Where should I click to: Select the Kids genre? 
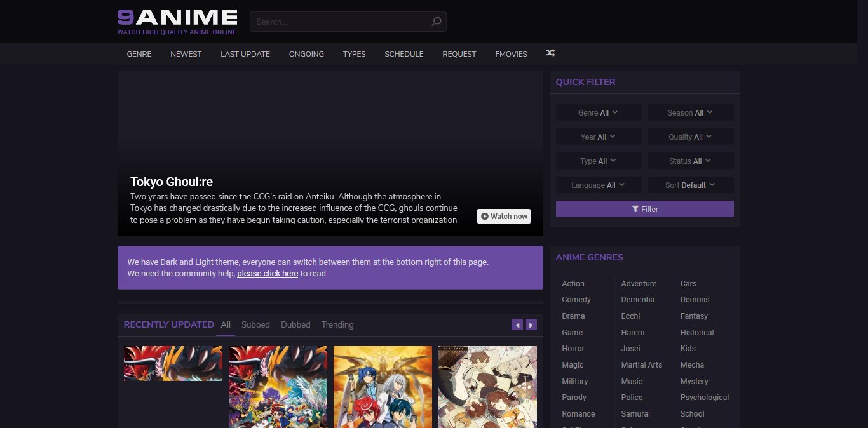click(688, 349)
